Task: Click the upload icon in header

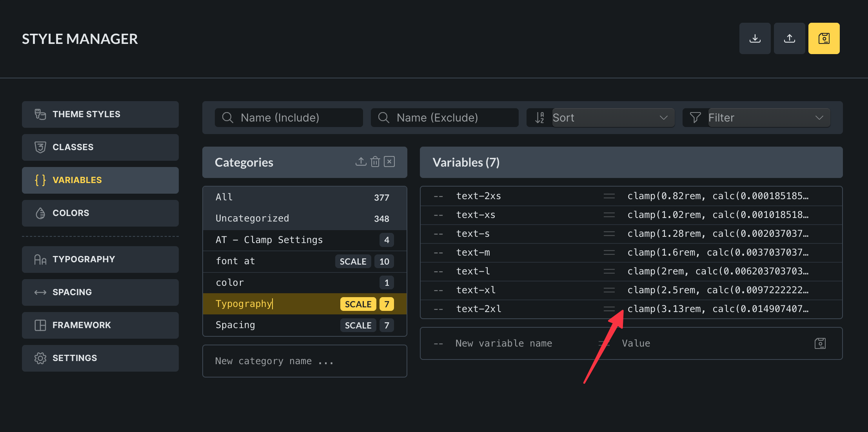Action: tap(789, 38)
